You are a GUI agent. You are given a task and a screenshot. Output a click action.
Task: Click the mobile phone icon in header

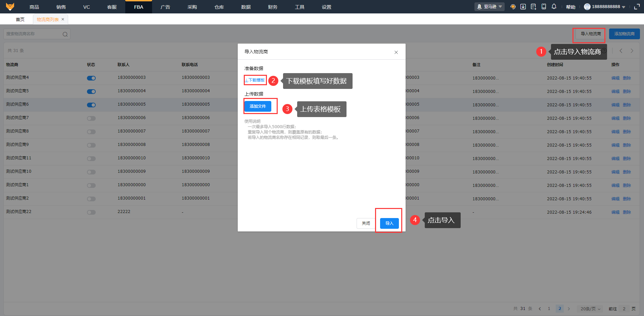(x=544, y=7)
